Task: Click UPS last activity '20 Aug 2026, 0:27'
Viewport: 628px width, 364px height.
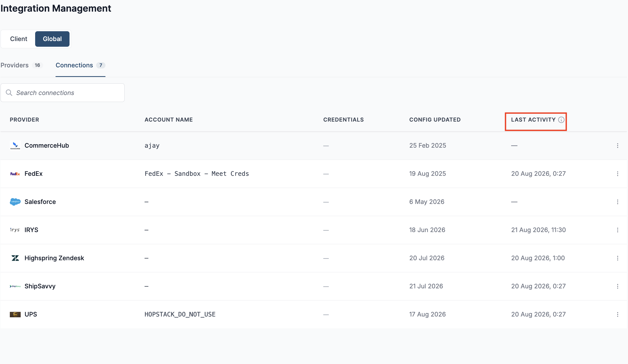Action: [538, 314]
